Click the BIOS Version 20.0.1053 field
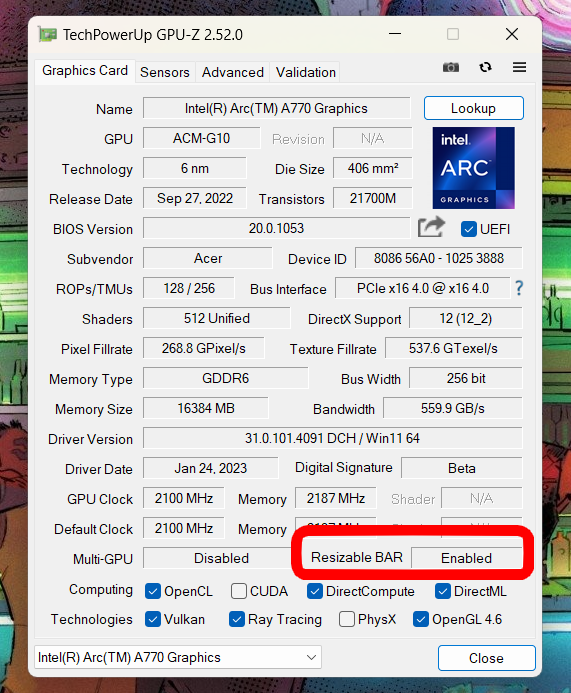 click(277, 228)
